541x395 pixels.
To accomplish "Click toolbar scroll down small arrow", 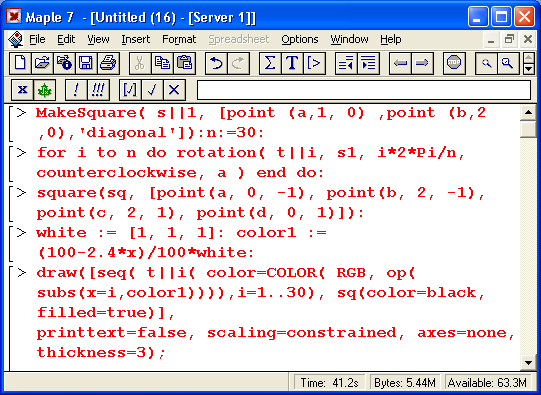I will pos(529,69).
